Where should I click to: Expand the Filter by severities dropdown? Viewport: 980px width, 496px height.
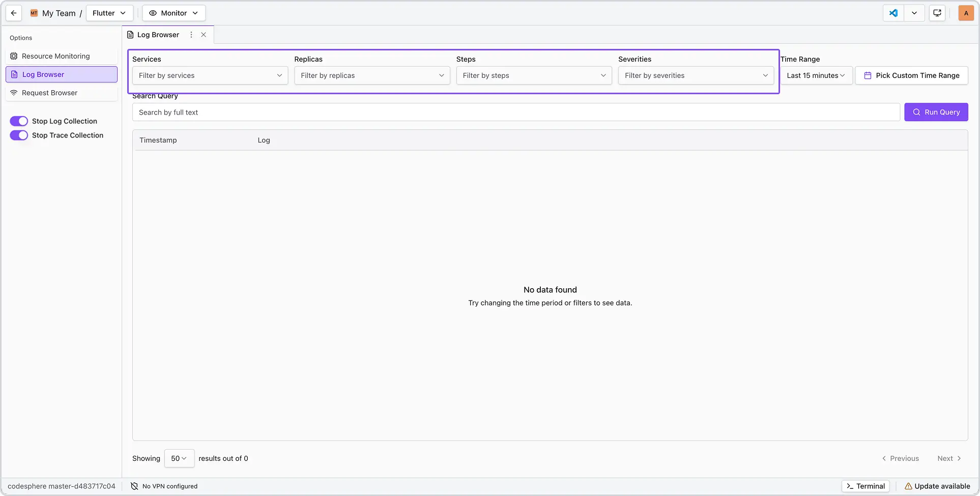coord(696,75)
